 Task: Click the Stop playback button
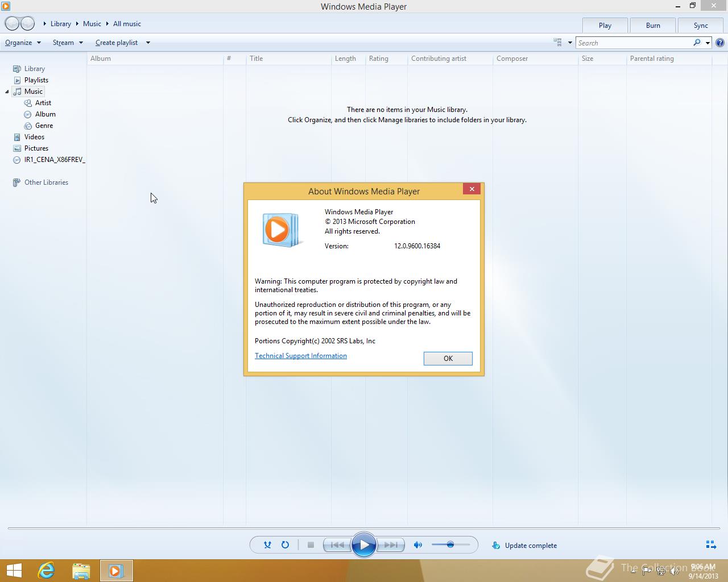[x=311, y=545]
